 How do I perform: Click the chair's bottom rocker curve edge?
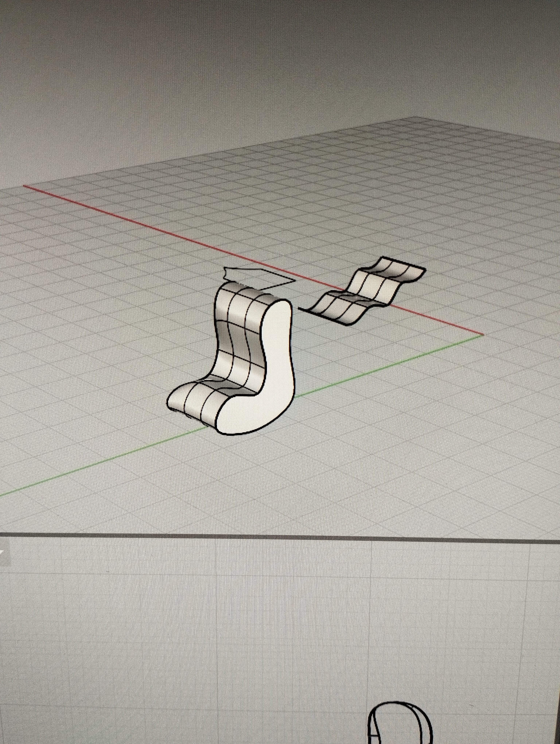coord(249,433)
